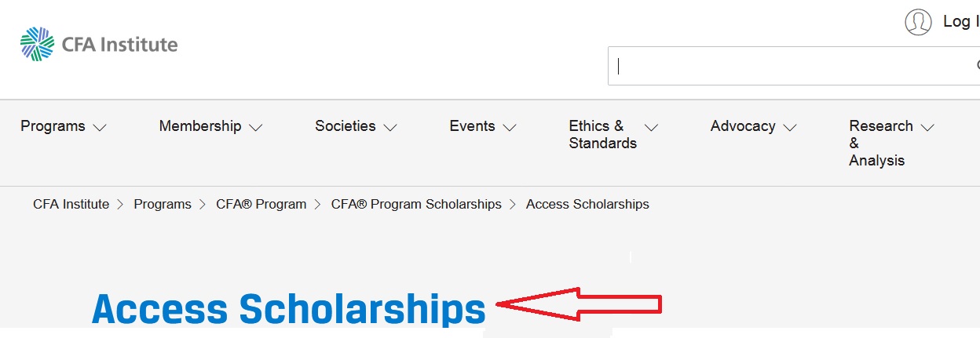Click the user profile icon
Viewport: 980px width, 338px height.
click(x=918, y=22)
